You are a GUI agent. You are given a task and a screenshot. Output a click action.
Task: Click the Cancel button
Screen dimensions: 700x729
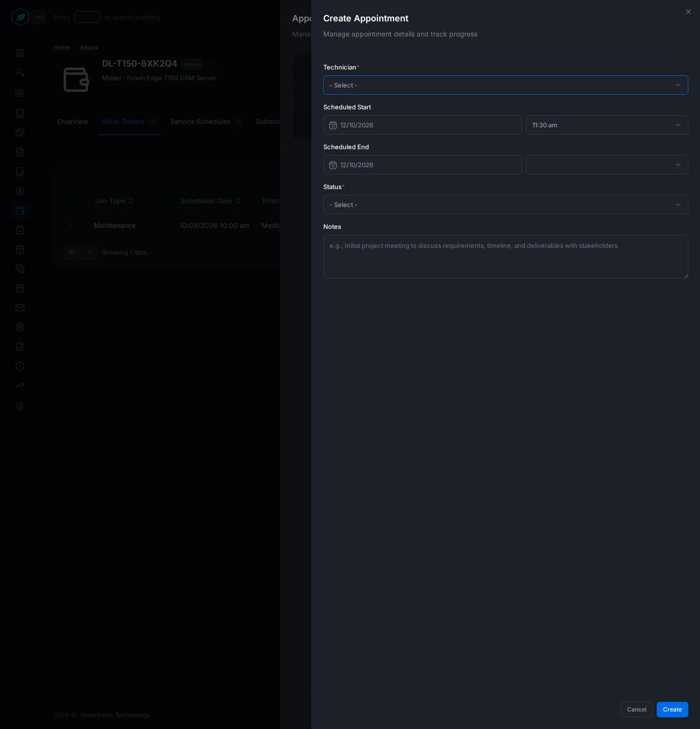click(637, 710)
